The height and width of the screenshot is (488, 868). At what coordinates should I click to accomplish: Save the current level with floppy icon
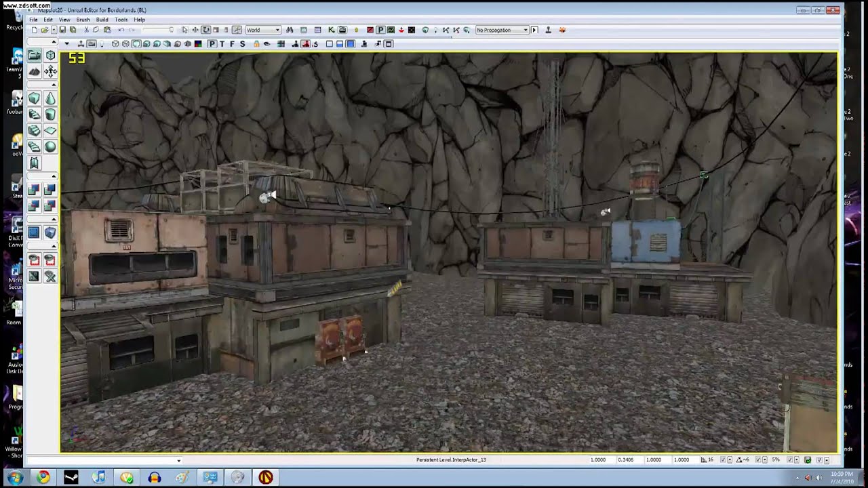tap(62, 30)
